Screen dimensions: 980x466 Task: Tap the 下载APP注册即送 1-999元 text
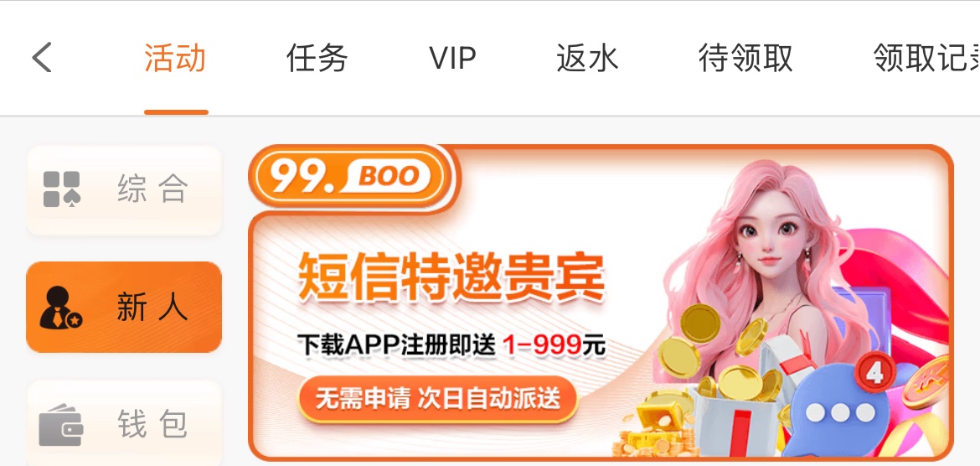[451, 344]
